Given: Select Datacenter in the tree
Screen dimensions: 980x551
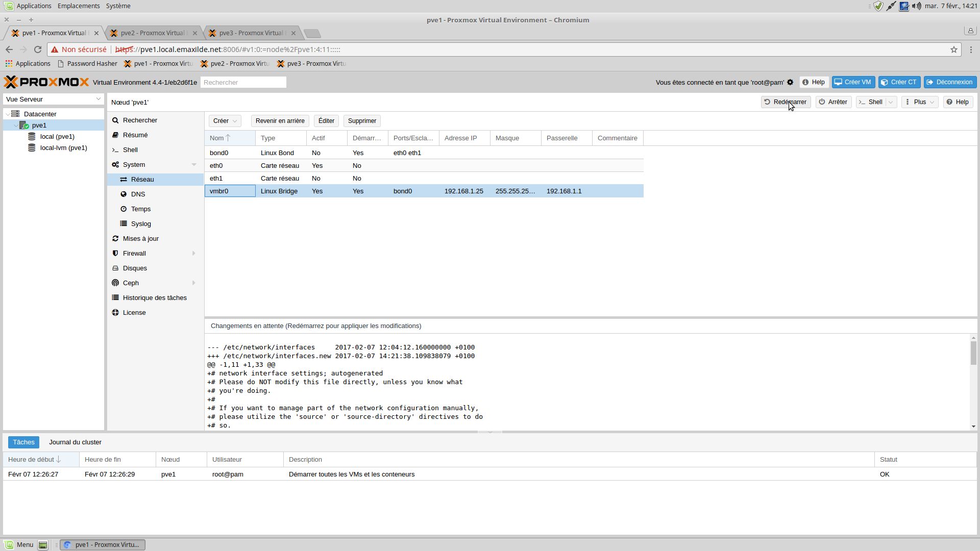Looking at the screenshot, I should point(40,114).
